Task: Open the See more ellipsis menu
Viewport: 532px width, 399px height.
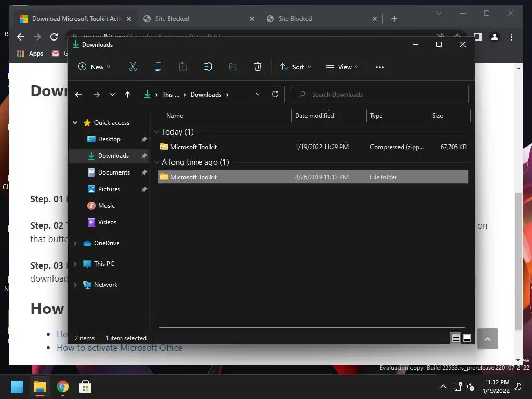Action: click(380, 67)
